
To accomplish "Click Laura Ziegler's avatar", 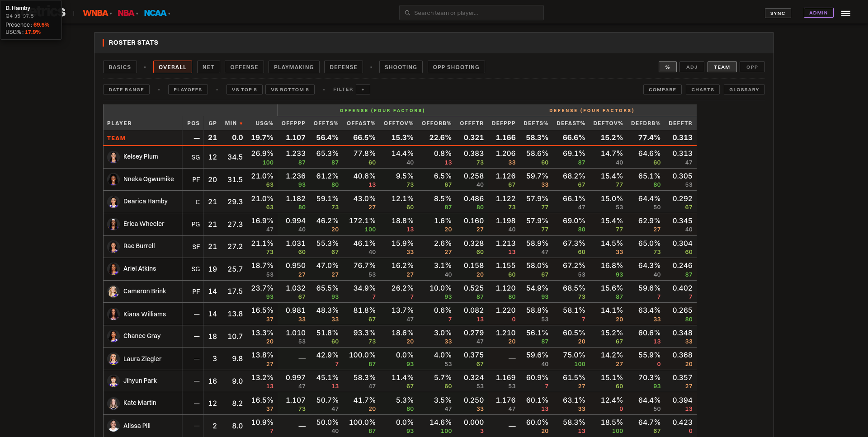I will (x=113, y=359).
